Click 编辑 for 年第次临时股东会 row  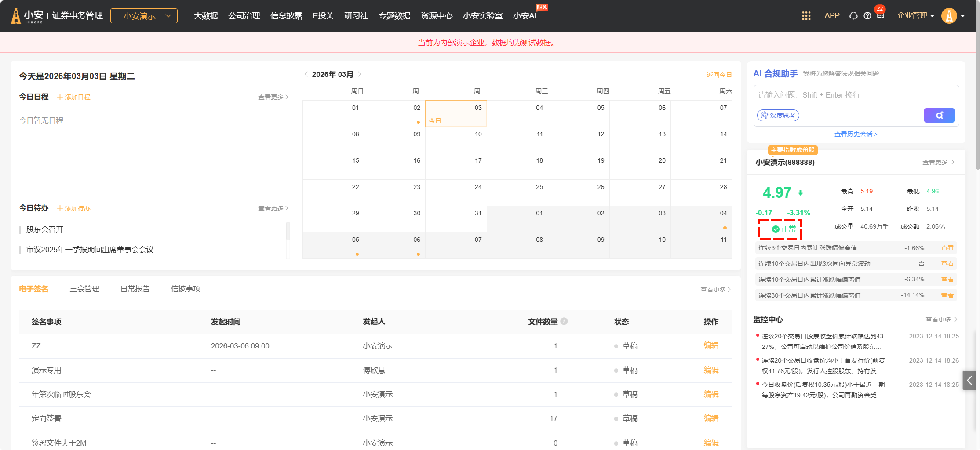tap(711, 394)
